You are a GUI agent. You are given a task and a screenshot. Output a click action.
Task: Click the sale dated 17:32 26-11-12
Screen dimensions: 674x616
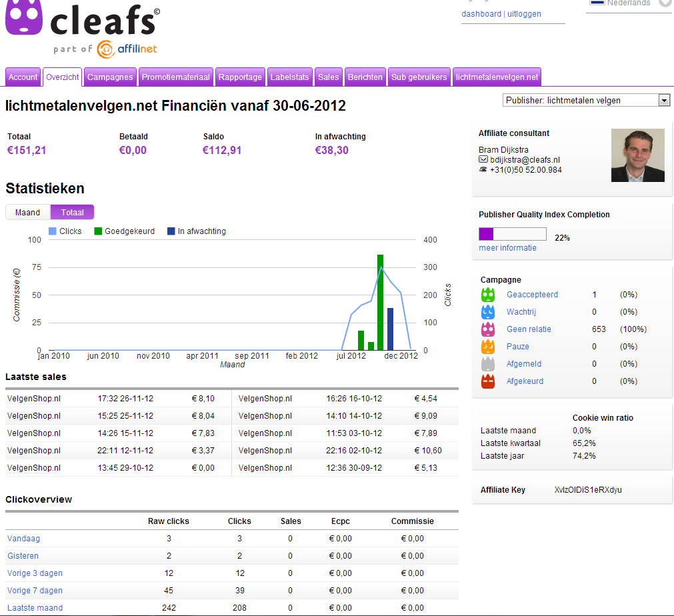pos(125,399)
